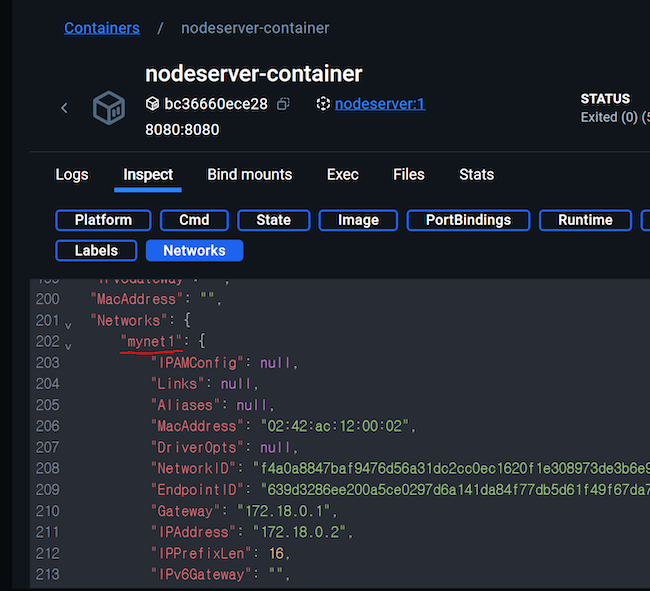The width and height of the screenshot is (650, 591).
Task: Click the container cube icon
Action: pos(109,108)
